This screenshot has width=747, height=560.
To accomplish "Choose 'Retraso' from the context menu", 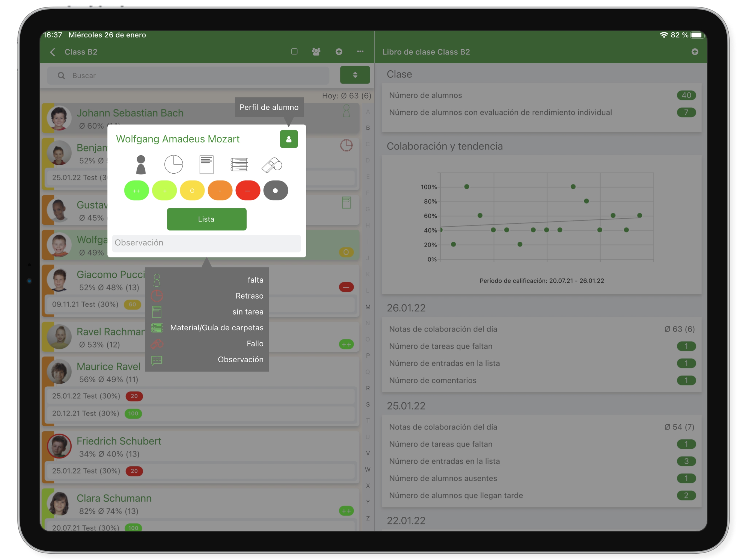I will click(x=249, y=296).
